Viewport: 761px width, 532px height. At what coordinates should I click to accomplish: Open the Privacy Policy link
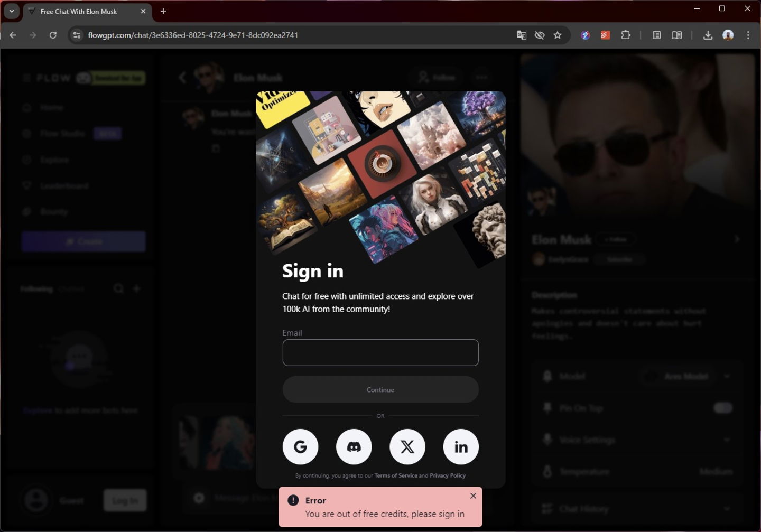click(x=448, y=475)
